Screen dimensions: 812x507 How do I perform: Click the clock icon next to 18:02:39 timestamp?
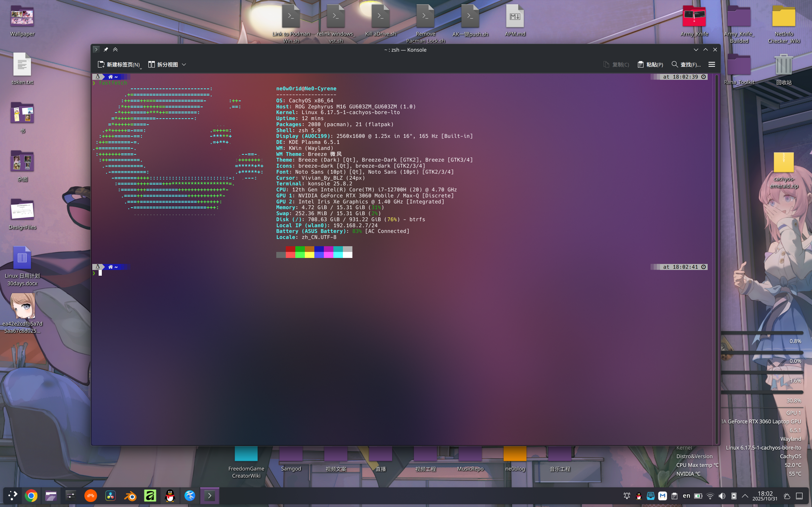click(703, 77)
